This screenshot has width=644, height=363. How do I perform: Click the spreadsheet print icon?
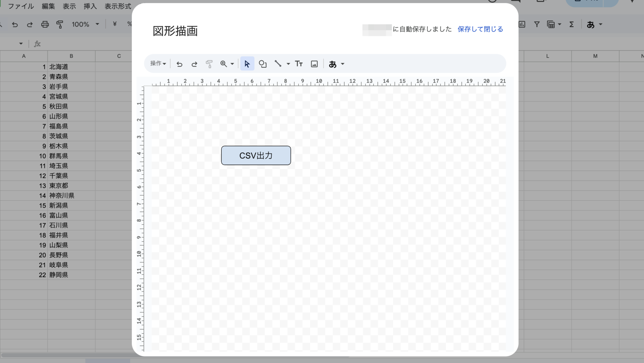pos(45,24)
